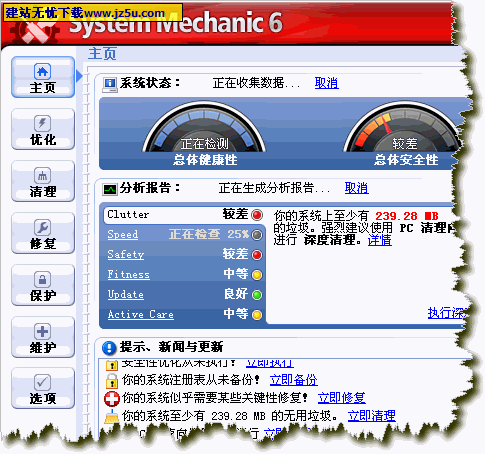The width and height of the screenshot is (485, 454).
Task: Click the yellow Active Care status indicator
Action: (257, 315)
